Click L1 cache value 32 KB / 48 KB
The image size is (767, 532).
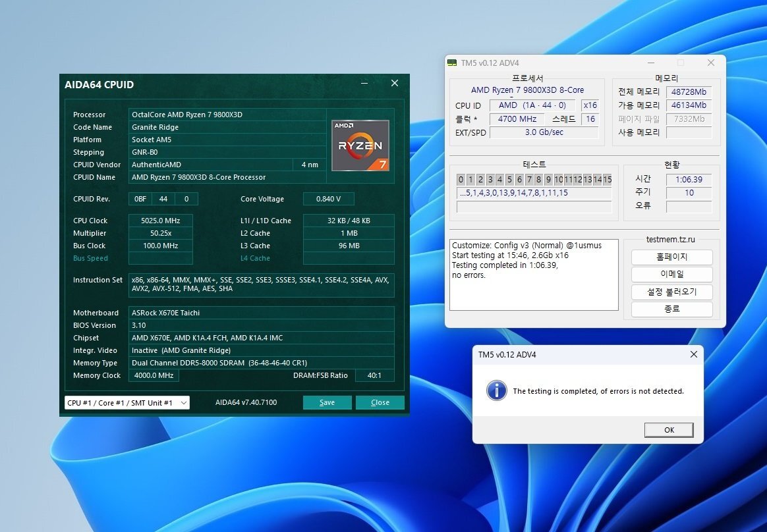[349, 221]
